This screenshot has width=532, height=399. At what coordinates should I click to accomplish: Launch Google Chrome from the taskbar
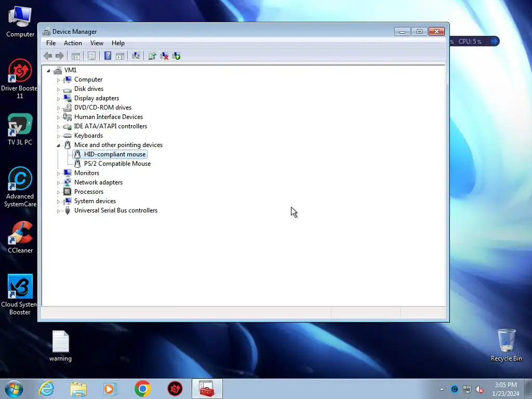click(142, 389)
